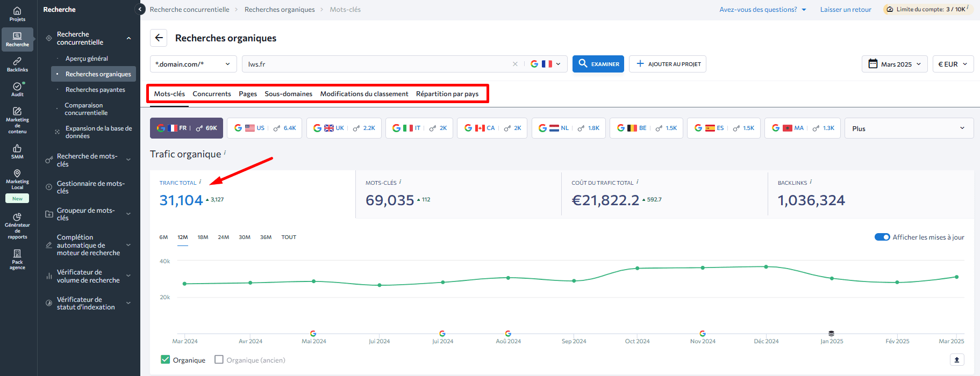Viewport: 980px width, 376px height.
Task: Click info icon beside MOTS-CLÉS
Action: [x=400, y=182]
